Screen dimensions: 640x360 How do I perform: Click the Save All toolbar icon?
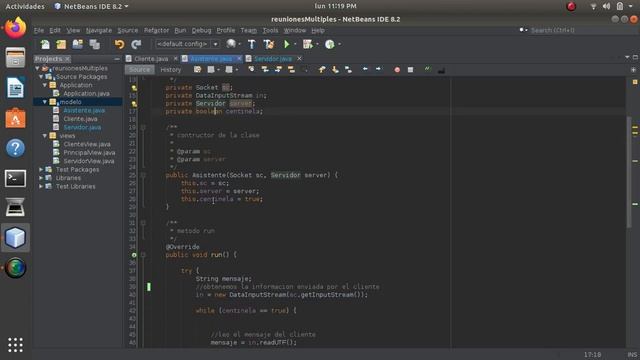[x=94, y=44]
